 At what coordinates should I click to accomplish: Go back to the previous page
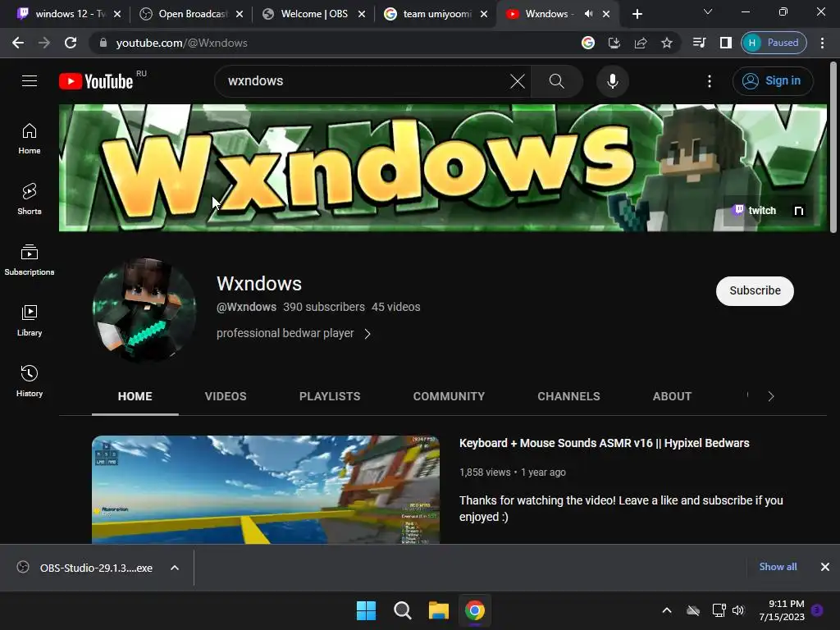[x=18, y=43]
